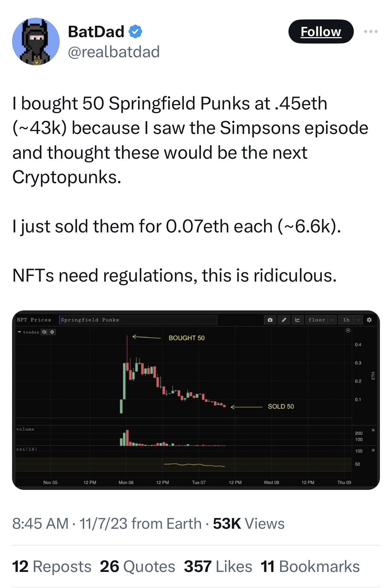View the 26 Quotes list

tap(137, 567)
